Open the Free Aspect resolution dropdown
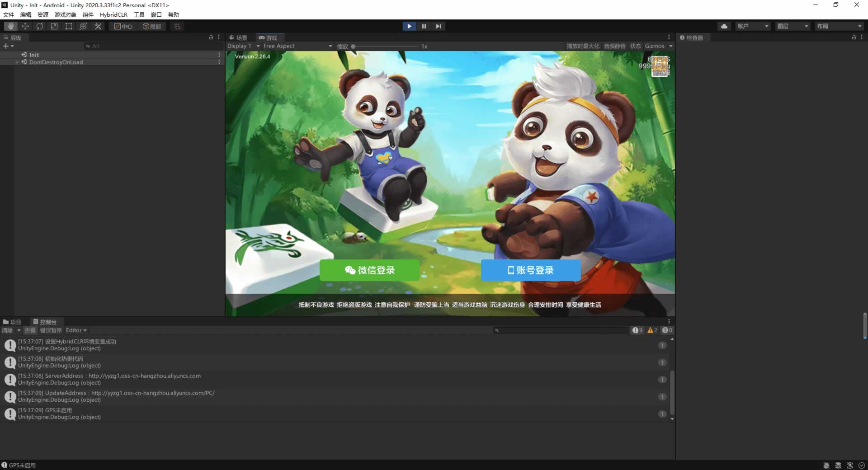 coord(297,46)
